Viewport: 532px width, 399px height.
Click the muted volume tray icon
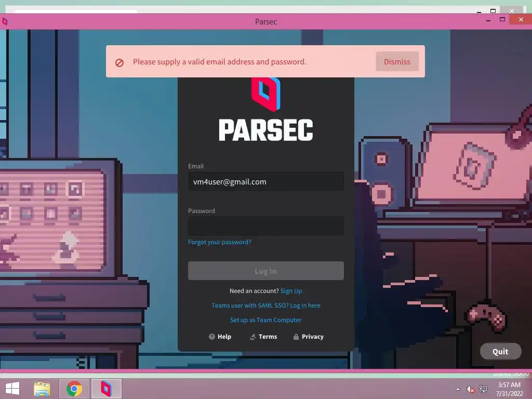point(470,389)
